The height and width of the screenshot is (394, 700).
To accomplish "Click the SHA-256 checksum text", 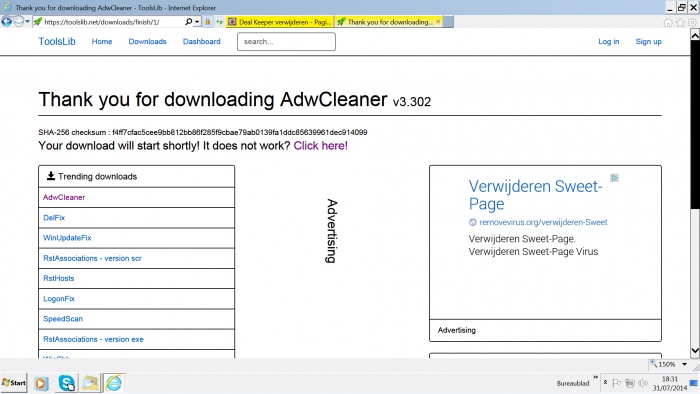I will [x=203, y=132].
